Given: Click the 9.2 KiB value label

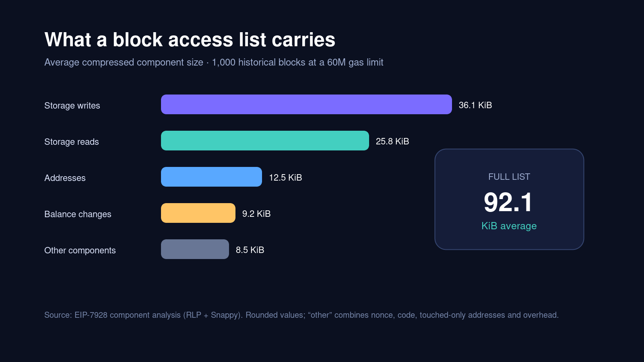Looking at the screenshot, I should click(x=256, y=214).
